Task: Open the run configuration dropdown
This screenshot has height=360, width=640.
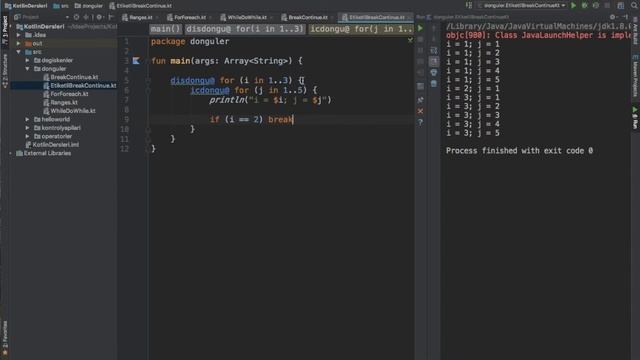Action: [522, 6]
